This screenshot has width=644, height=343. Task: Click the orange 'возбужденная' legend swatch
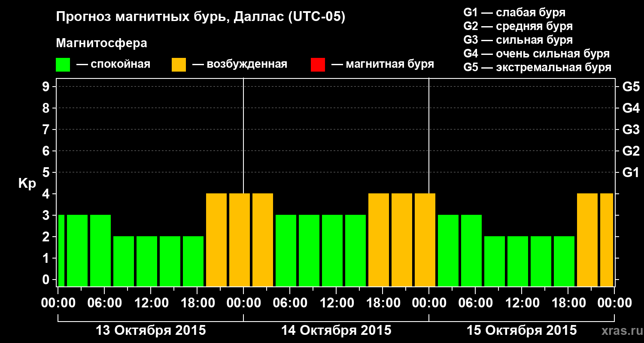[x=179, y=65]
